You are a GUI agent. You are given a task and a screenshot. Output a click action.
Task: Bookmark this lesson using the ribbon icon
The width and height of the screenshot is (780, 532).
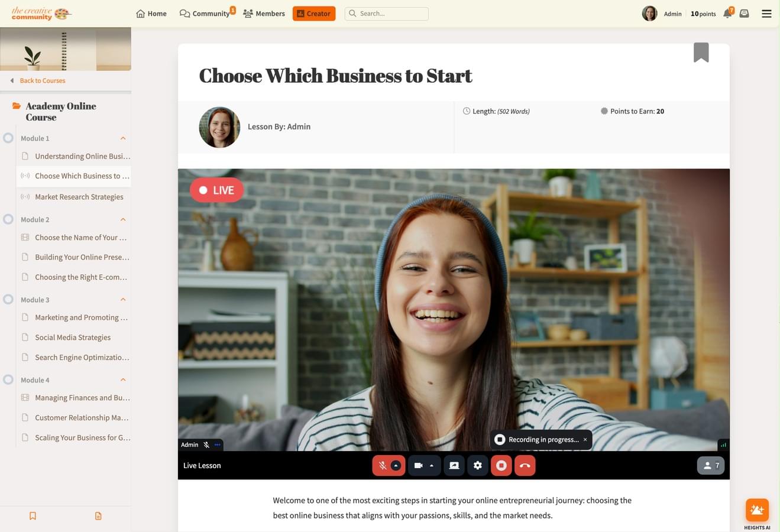[x=701, y=52]
